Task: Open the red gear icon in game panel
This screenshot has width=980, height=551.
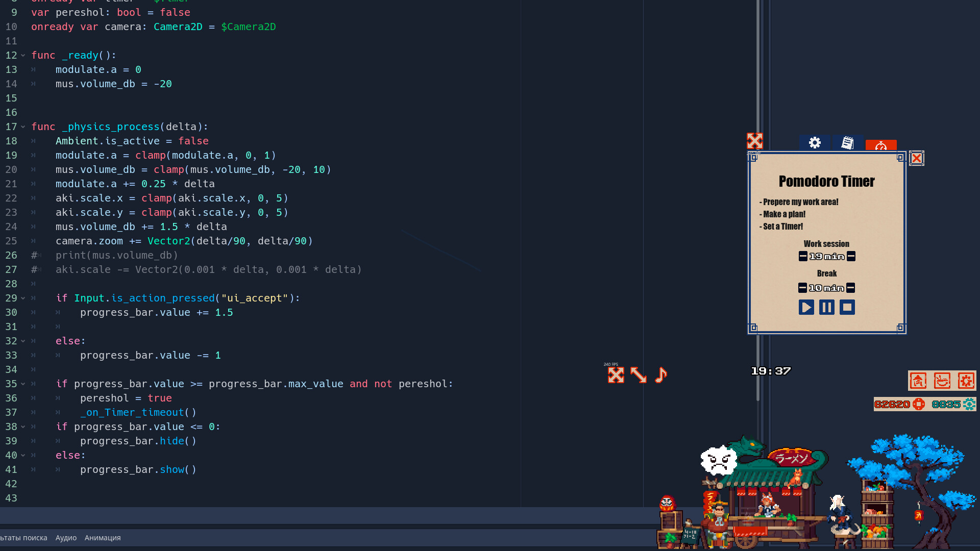Action: click(x=966, y=381)
